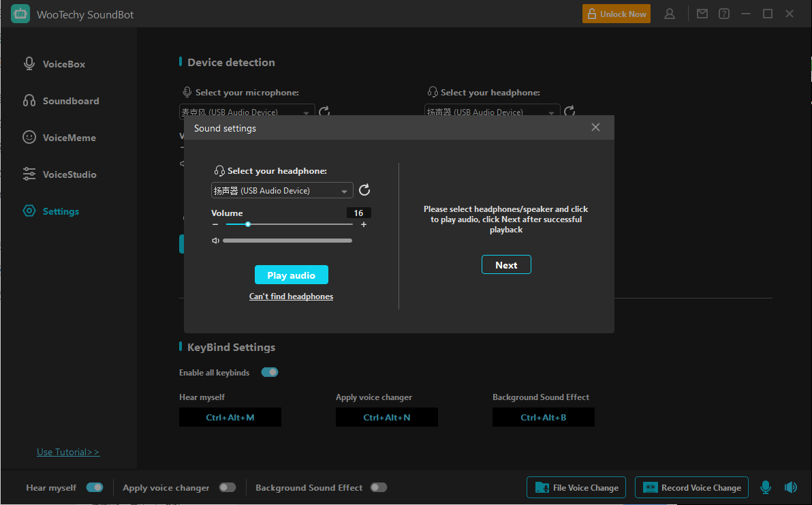Open the mail icon in title bar
This screenshot has height=505, width=812.
(x=702, y=14)
